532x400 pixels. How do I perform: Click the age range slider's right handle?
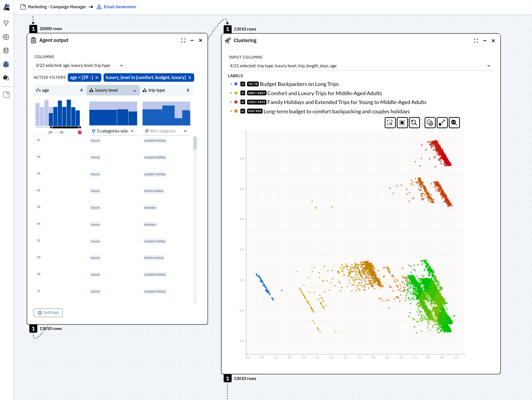coord(80,127)
